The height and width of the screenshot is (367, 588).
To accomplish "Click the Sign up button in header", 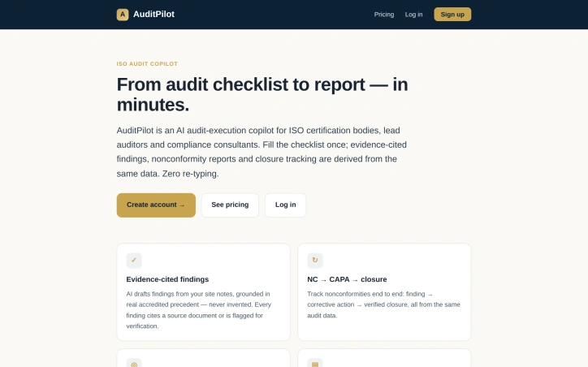I will [452, 15].
